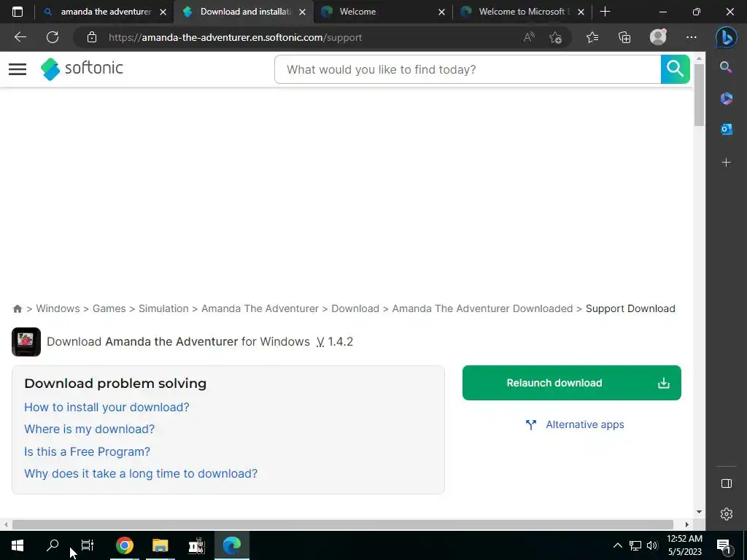Open the Outlook sidebar icon
Image resolution: width=747 pixels, height=560 pixels.
[726, 129]
